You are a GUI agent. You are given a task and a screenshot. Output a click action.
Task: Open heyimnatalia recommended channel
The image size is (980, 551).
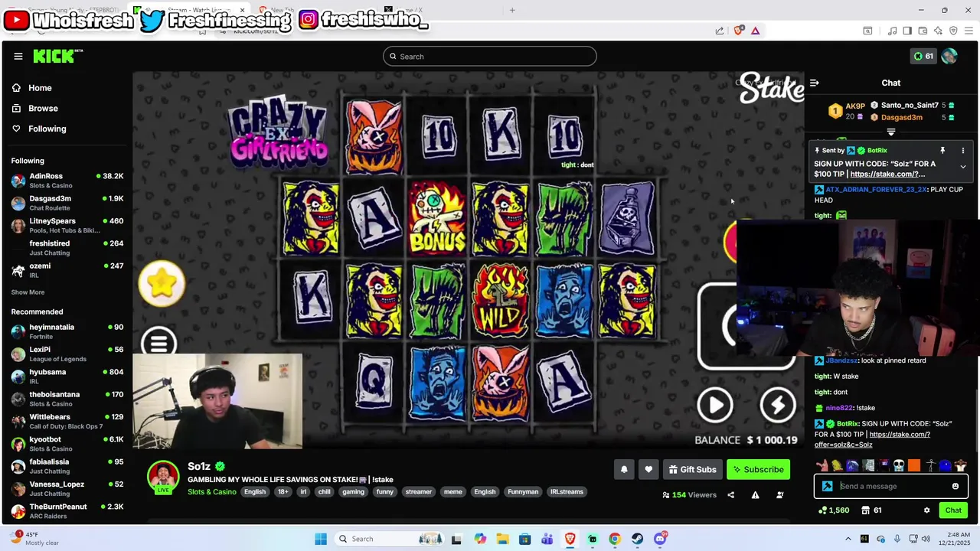click(67, 331)
